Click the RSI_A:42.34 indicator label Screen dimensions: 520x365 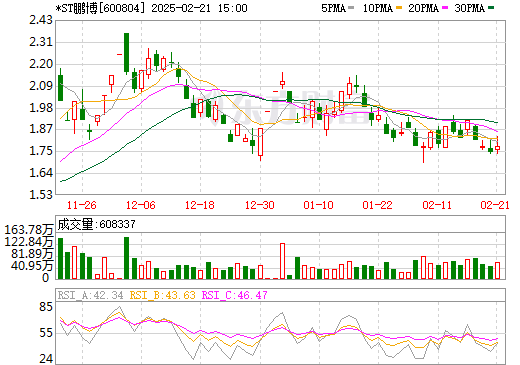[x=90, y=295]
